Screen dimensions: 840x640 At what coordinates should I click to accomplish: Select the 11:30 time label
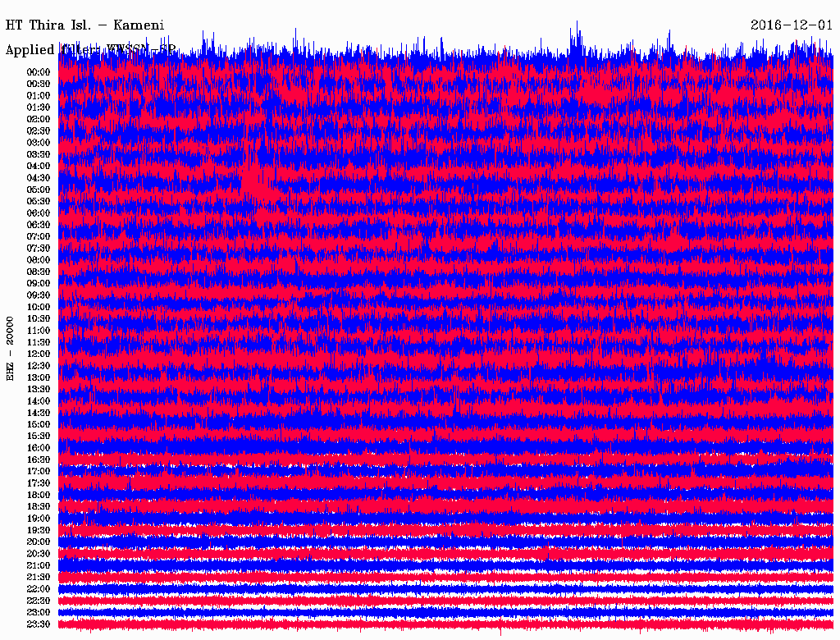click(39, 342)
